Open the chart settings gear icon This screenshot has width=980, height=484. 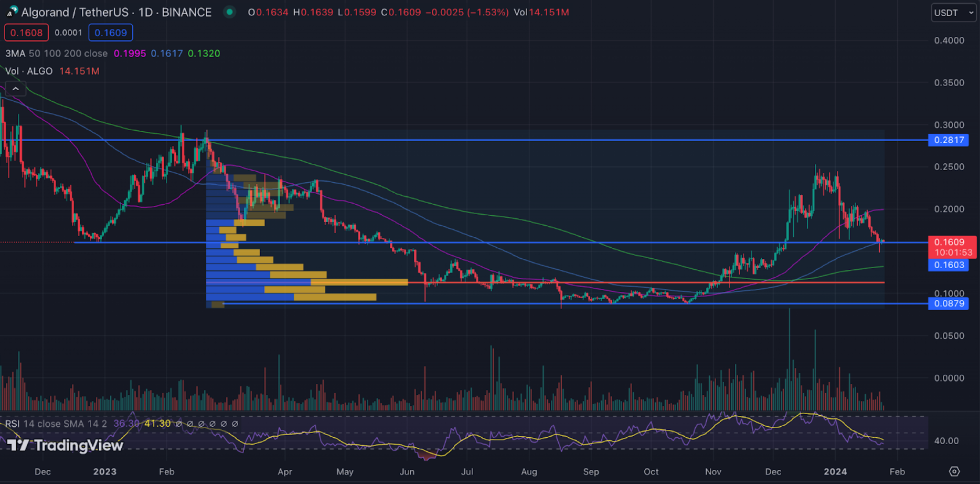tap(954, 471)
